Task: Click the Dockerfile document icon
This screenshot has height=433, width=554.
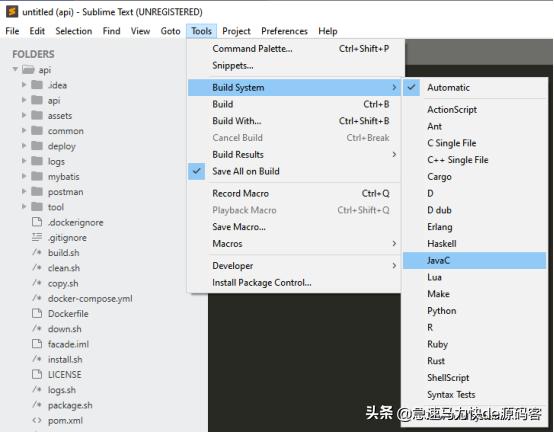Action: (37, 313)
